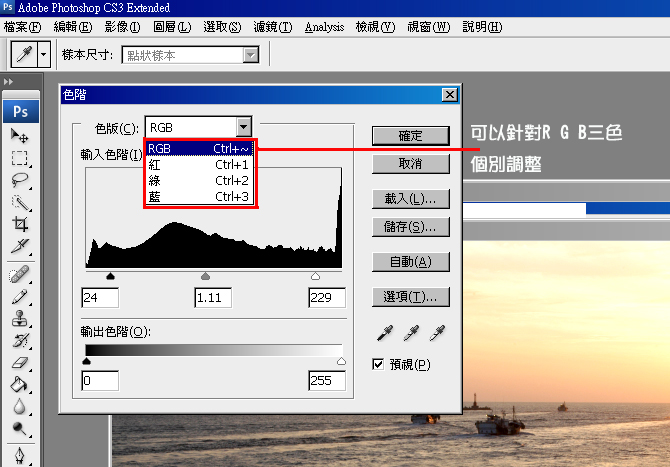
Task: Open 選項(T)... options button
Action: [411, 297]
